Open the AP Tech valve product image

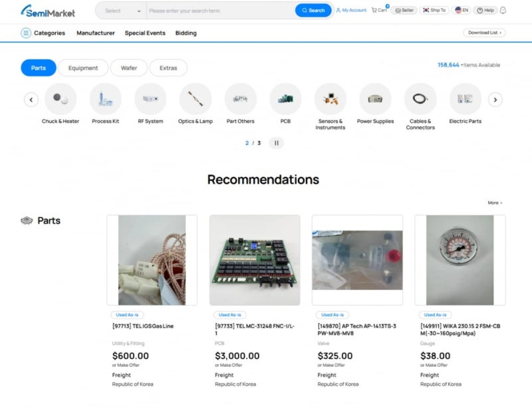357,260
